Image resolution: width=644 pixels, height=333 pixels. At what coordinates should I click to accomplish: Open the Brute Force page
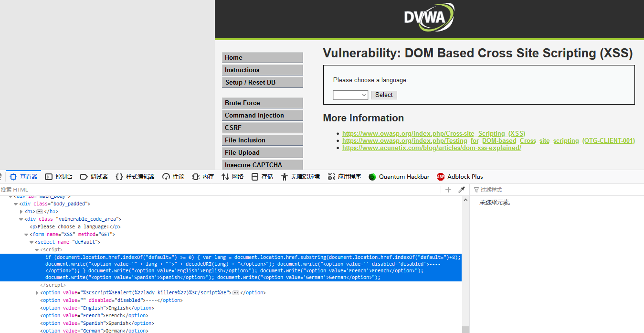[263, 103]
